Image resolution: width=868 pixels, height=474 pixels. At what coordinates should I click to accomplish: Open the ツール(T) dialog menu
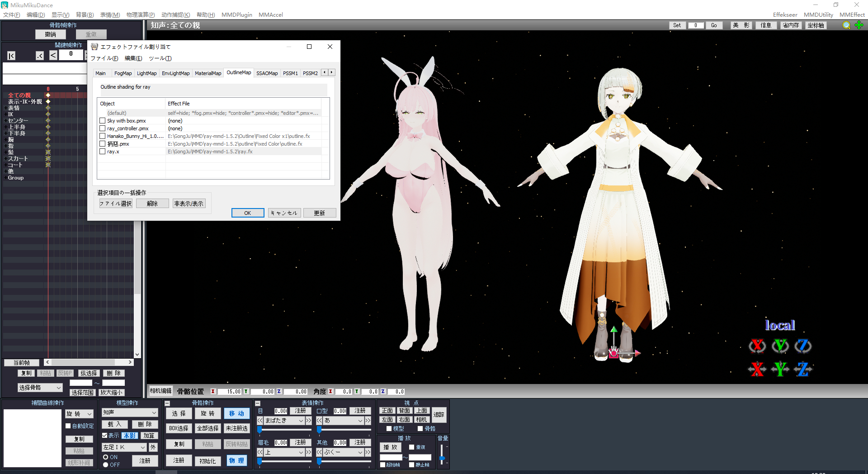point(160,58)
